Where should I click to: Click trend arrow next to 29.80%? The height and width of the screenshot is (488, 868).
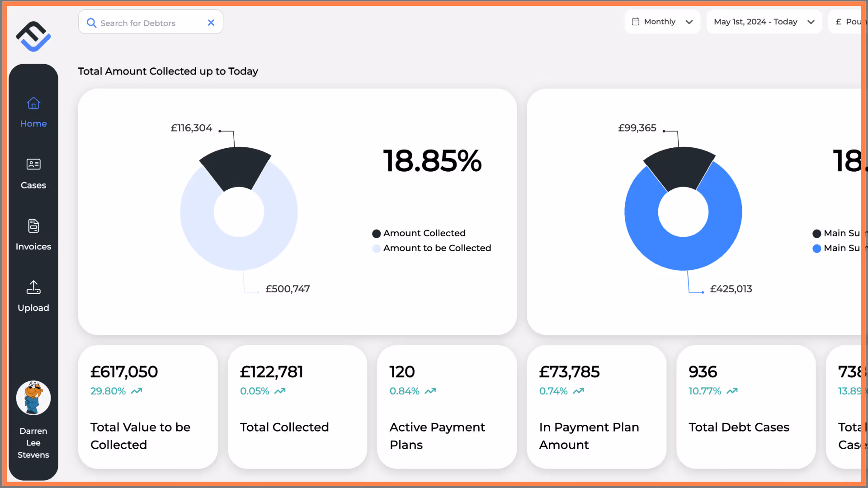(x=137, y=391)
